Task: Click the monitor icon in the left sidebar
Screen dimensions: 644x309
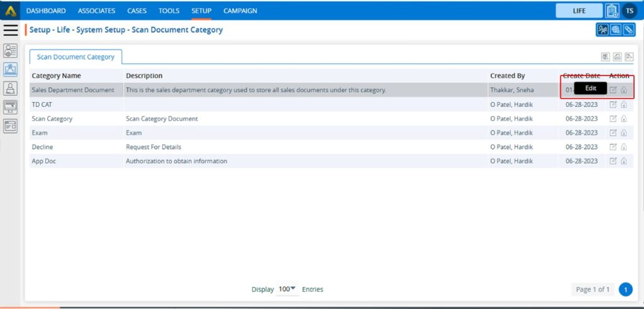Action: [x=10, y=107]
